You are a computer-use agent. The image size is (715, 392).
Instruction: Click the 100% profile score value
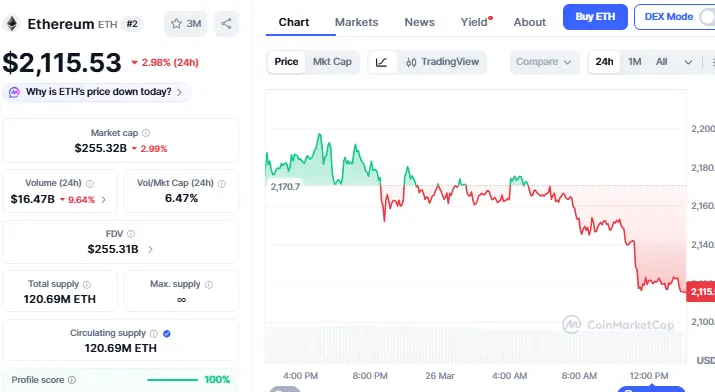[x=217, y=380]
